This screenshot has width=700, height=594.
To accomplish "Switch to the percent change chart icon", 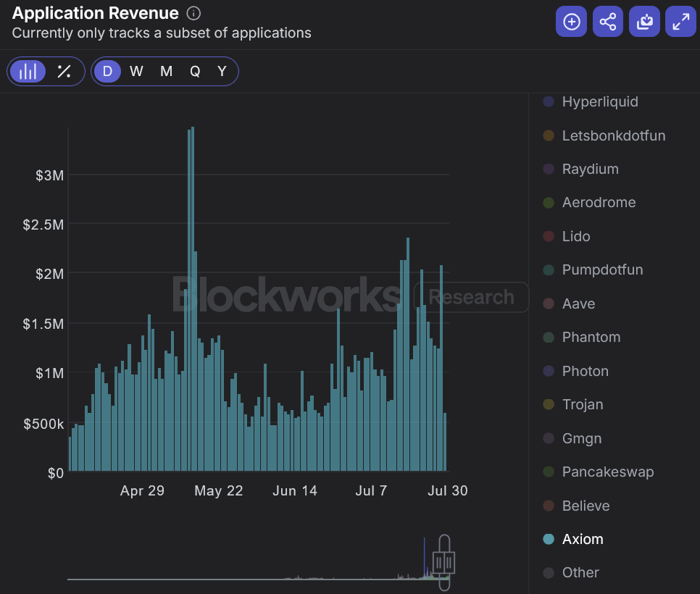I will 64,71.
